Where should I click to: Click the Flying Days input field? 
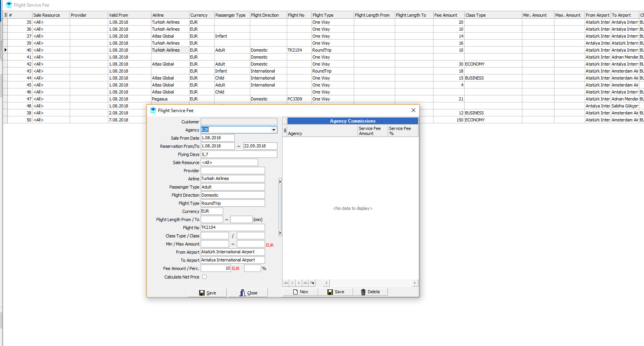239,154
